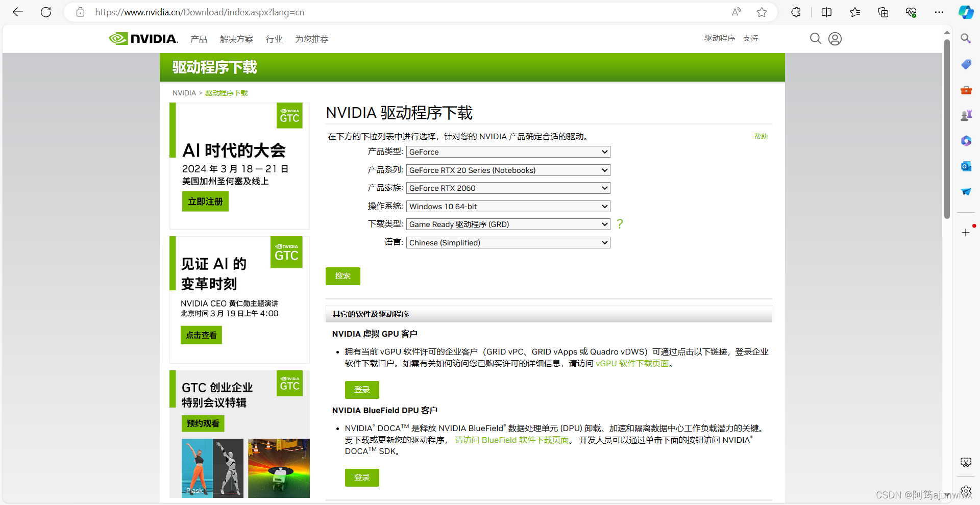The width and height of the screenshot is (980, 505).
Task: Click the green 搜索 button
Action: (343, 276)
